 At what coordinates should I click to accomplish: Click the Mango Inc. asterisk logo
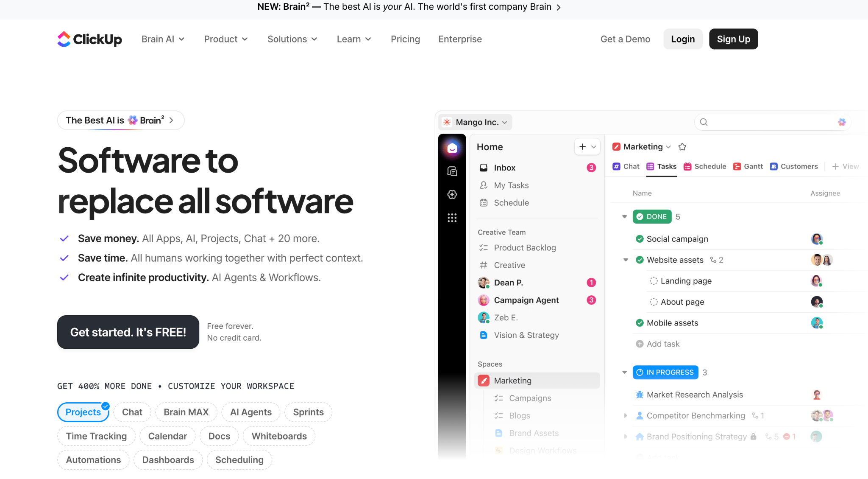point(447,122)
